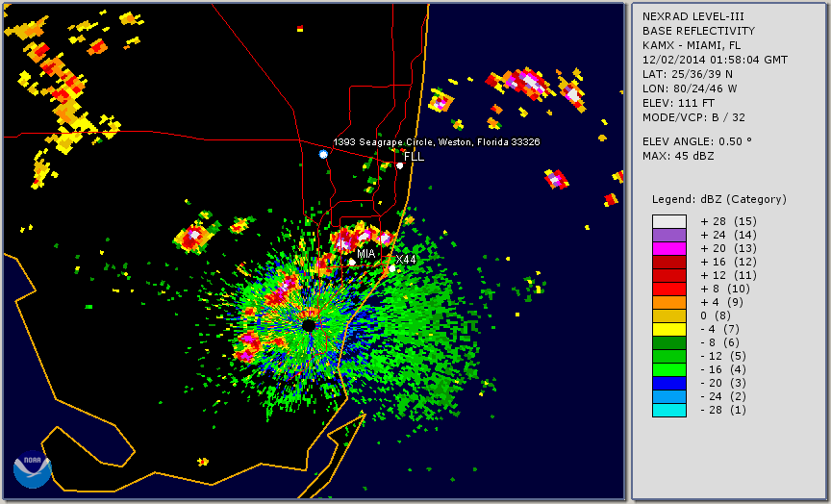Click the - 28 (1) legend label
This screenshot has height=504, width=831.
click(x=723, y=410)
